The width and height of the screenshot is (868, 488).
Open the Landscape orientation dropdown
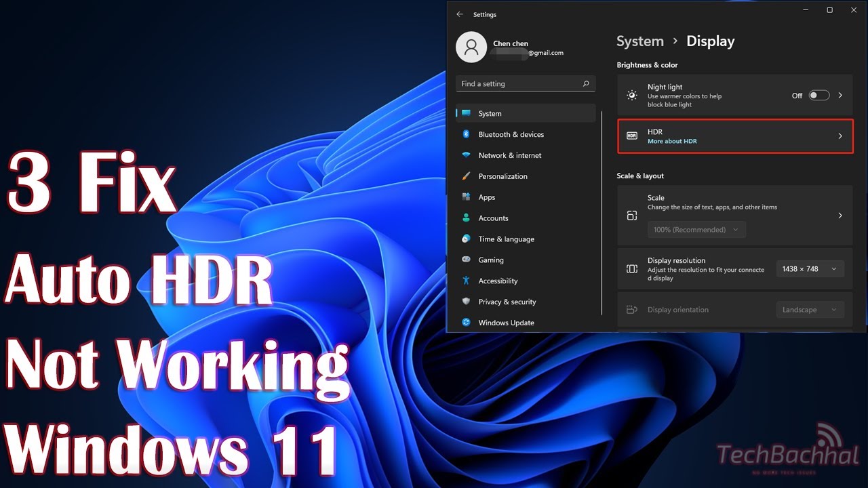pyautogui.click(x=810, y=310)
